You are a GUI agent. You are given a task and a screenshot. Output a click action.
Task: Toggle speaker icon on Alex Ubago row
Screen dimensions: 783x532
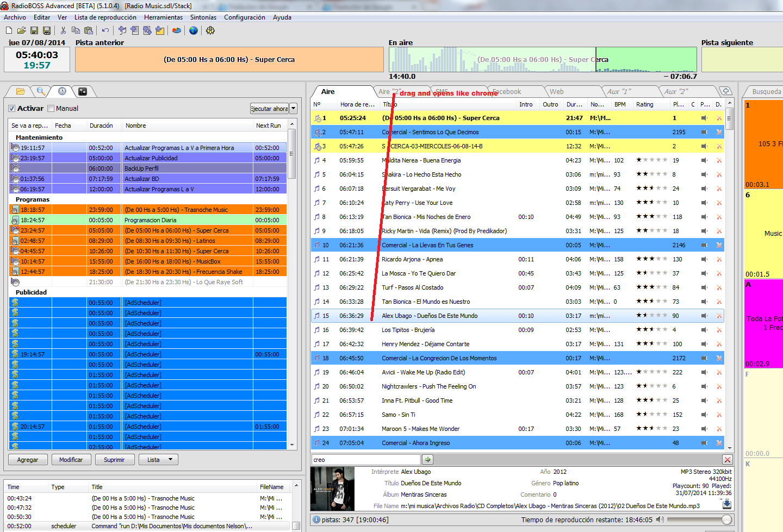[704, 316]
